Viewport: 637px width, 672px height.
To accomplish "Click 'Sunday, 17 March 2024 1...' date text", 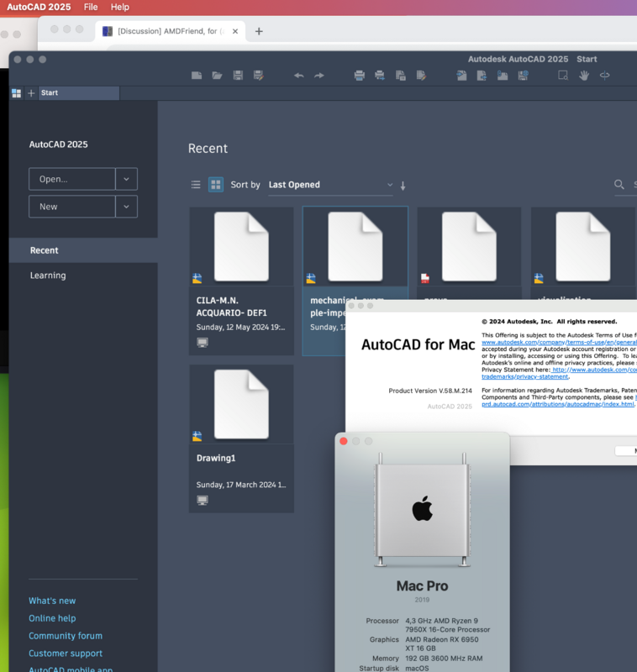I will click(x=241, y=486).
